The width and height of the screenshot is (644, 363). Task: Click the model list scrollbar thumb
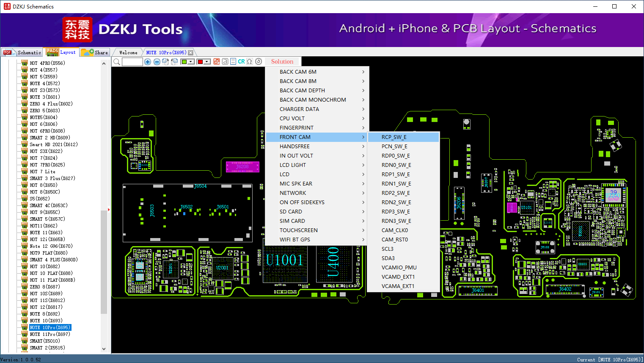[x=104, y=262]
